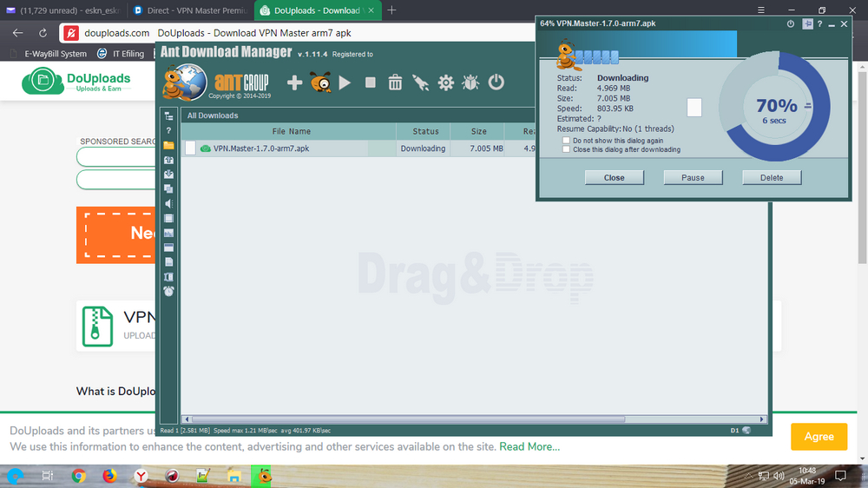Open the yellow folder icon in the sidebar

[169, 145]
